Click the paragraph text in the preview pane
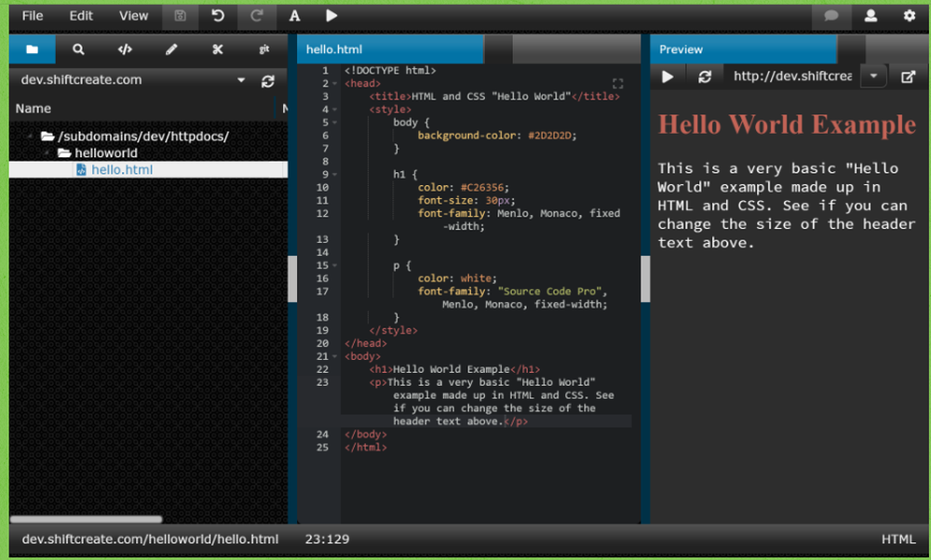This screenshot has height=560, width=931. 786,206
